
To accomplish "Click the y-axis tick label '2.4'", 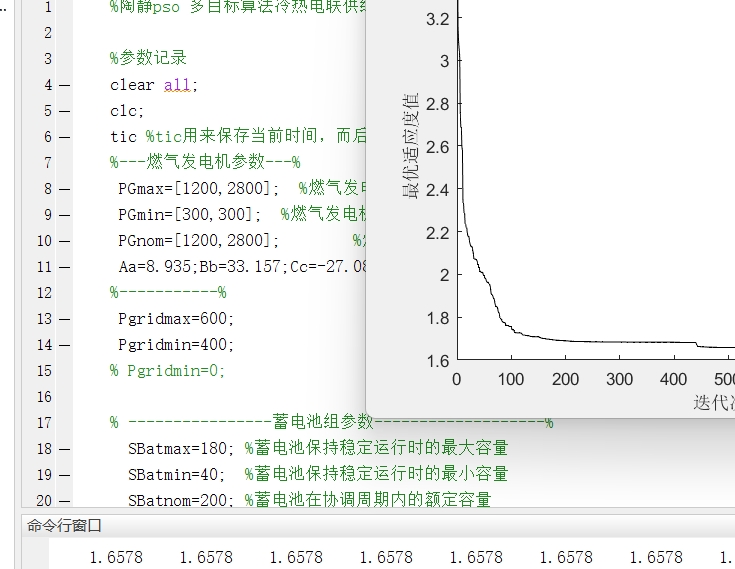I will [x=438, y=190].
